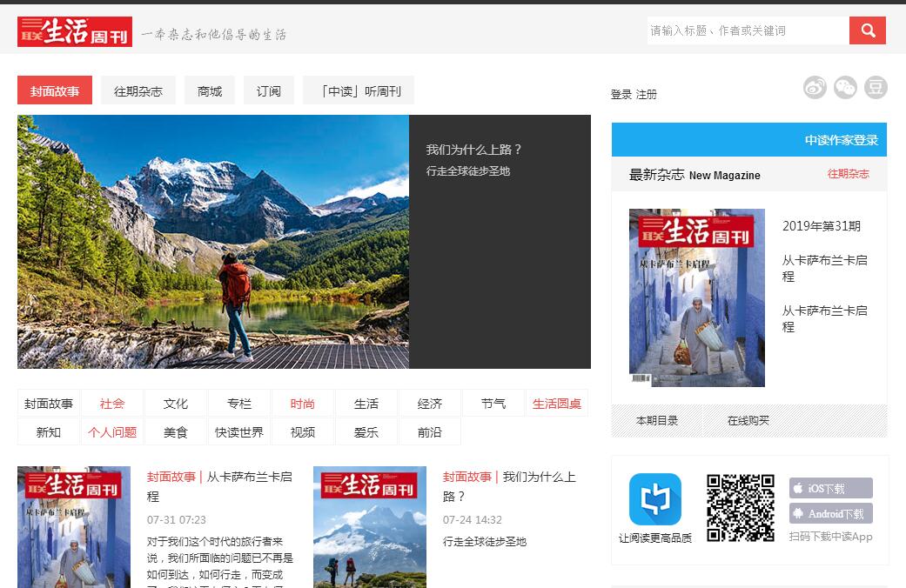Open the WeChat social icon

point(845,87)
